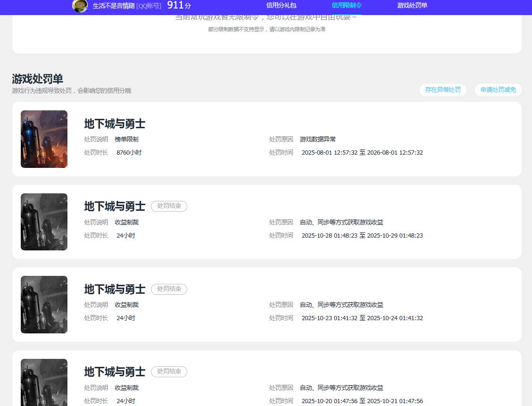Open the grayscale game thumbnail for the 2025-10-28 penalty
Image resolution: width=532 pixels, height=406 pixels.
[44, 222]
